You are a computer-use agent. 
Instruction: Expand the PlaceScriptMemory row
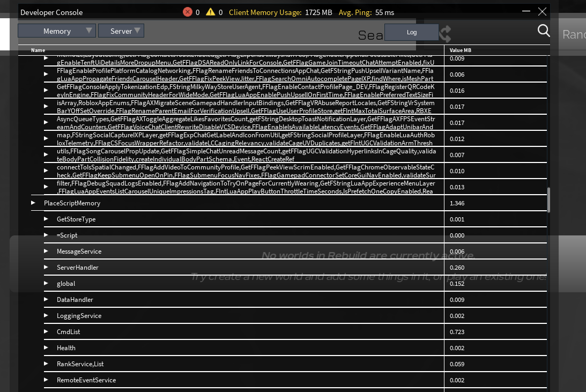coord(33,203)
